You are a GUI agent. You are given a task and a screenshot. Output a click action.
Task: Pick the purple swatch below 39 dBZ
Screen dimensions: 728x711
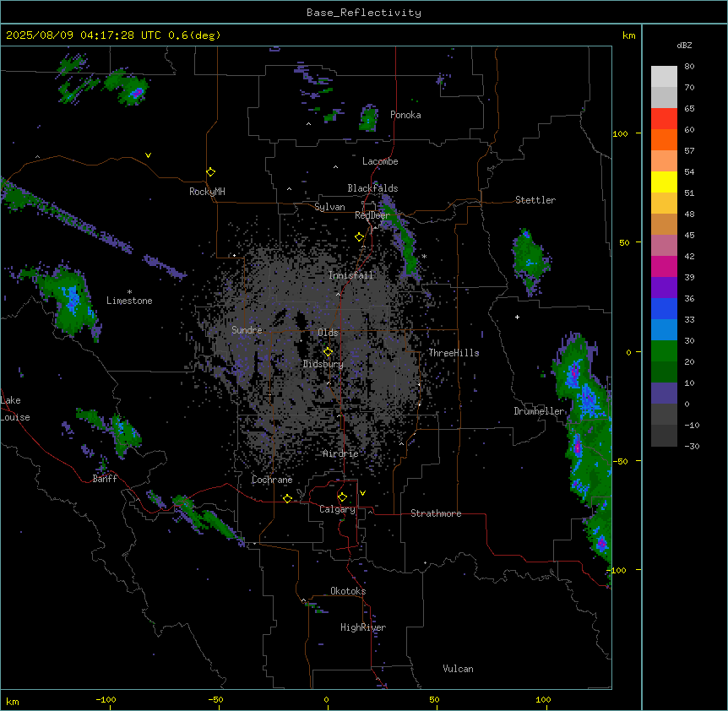tap(664, 288)
